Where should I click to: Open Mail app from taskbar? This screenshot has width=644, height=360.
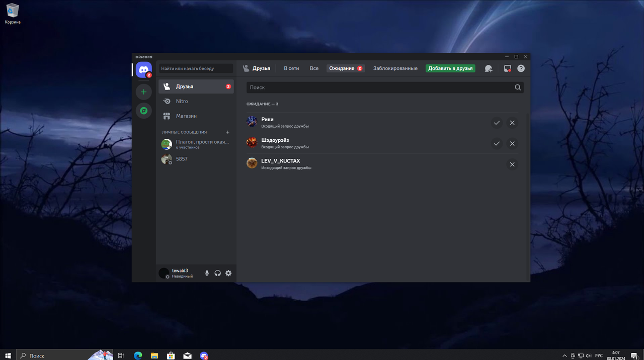pos(187,355)
